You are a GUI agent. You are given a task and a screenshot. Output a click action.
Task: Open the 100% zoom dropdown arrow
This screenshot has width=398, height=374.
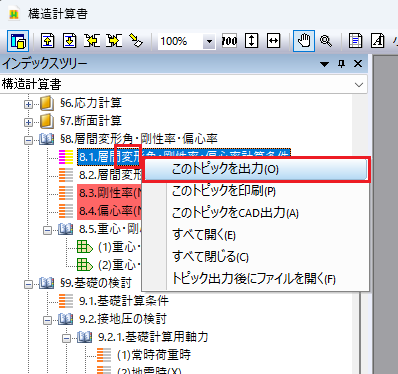click(x=209, y=42)
